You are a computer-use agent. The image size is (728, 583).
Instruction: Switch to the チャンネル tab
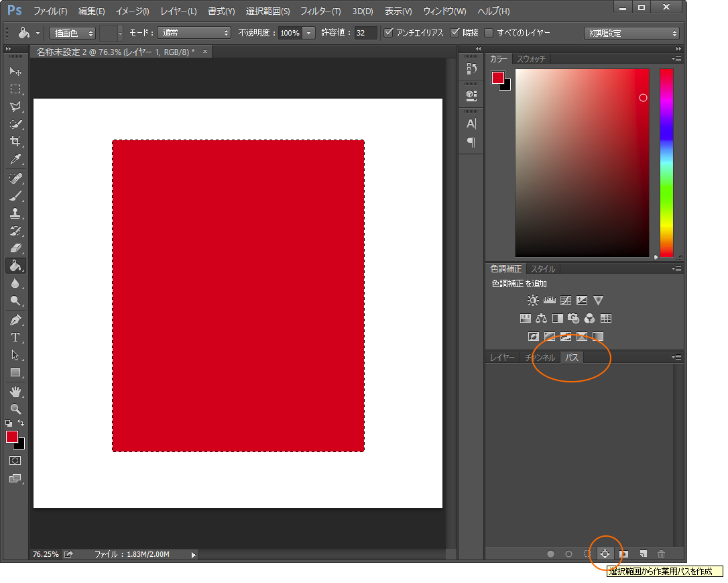(540, 358)
